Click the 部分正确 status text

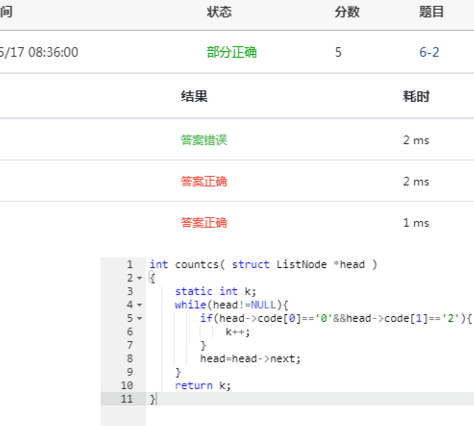pyautogui.click(x=232, y=52)
